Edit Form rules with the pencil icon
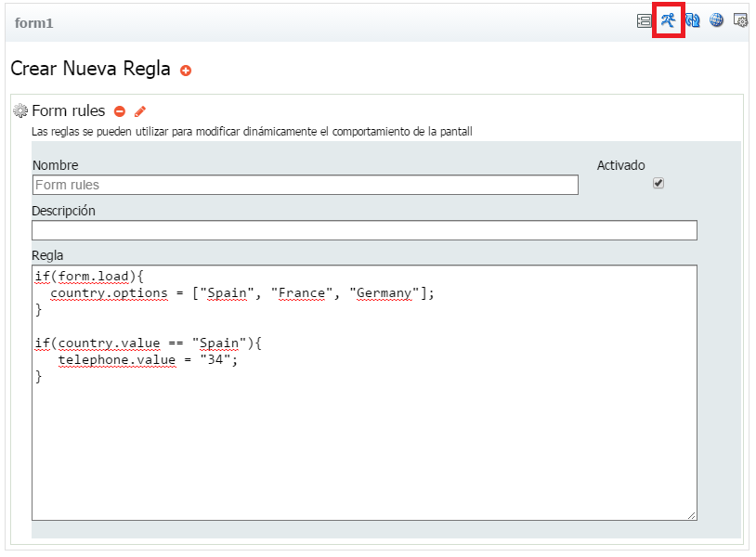 point(140,111)
